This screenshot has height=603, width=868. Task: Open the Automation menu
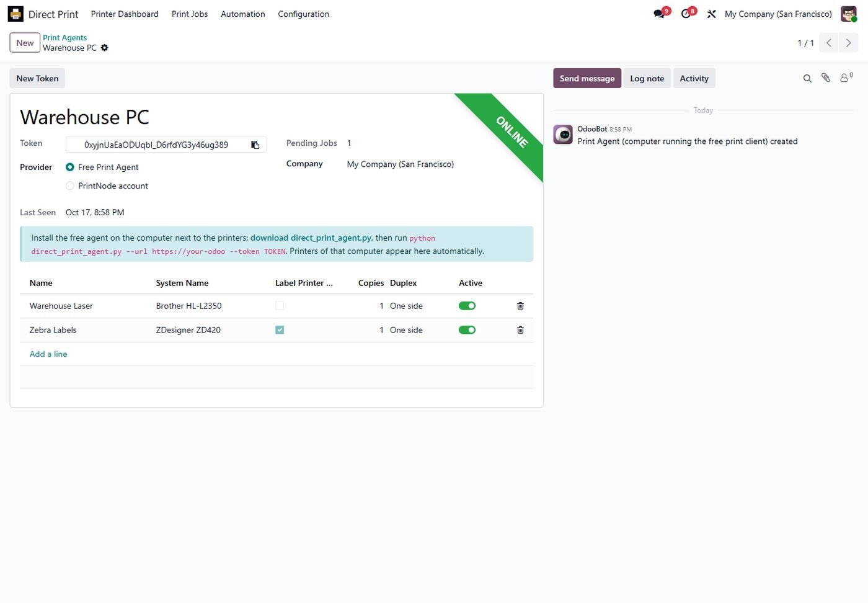point(243,14)
